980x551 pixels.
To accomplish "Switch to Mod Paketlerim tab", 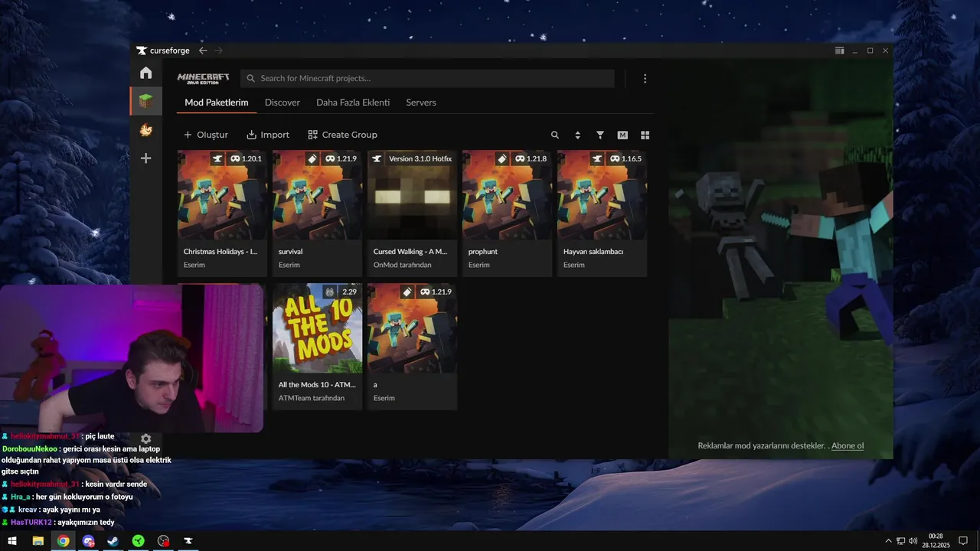I will (217, 103).
